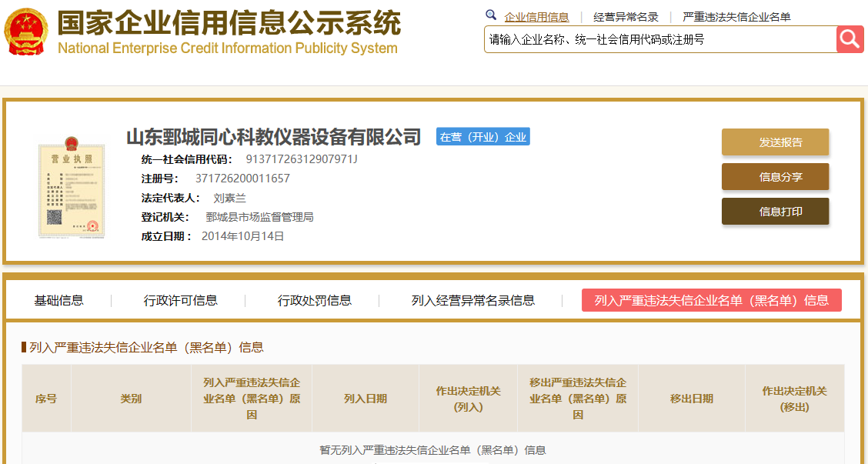
Task: Switch to the 行政许可信息 tab
Action: pos(181,301)
